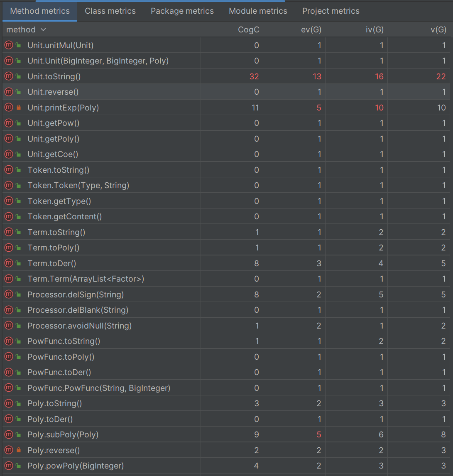This screenshot has width=453, height=476.
Task: Click v(G) value 22 for Unit.toString()
Action: (x=441, y=76)
